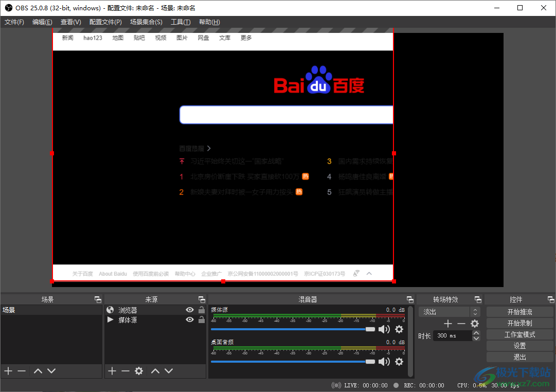The image size is (556, 392).
Task: Click the 百度热搜 heading chevron
Action: [x=209, y=148]
